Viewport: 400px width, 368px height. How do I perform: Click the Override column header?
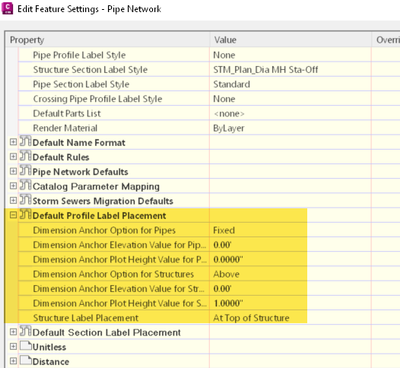click(x=386, y=40)
